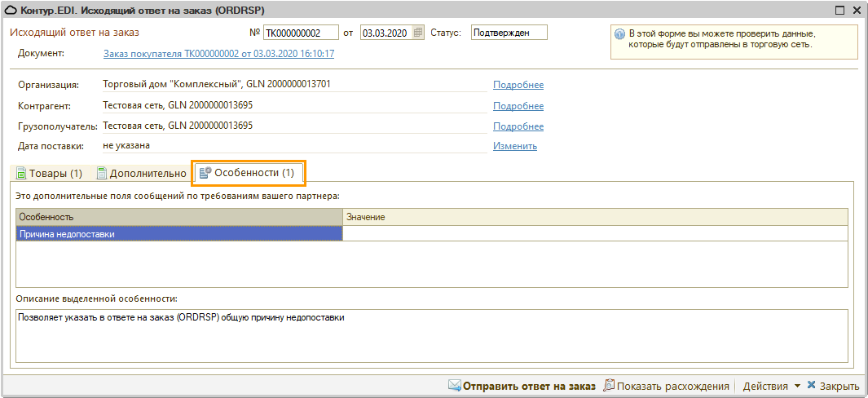This screenshot has width=868, height=398.
Task: Click the Дополнительно tab icon
Action: click(x=102, y=173)
